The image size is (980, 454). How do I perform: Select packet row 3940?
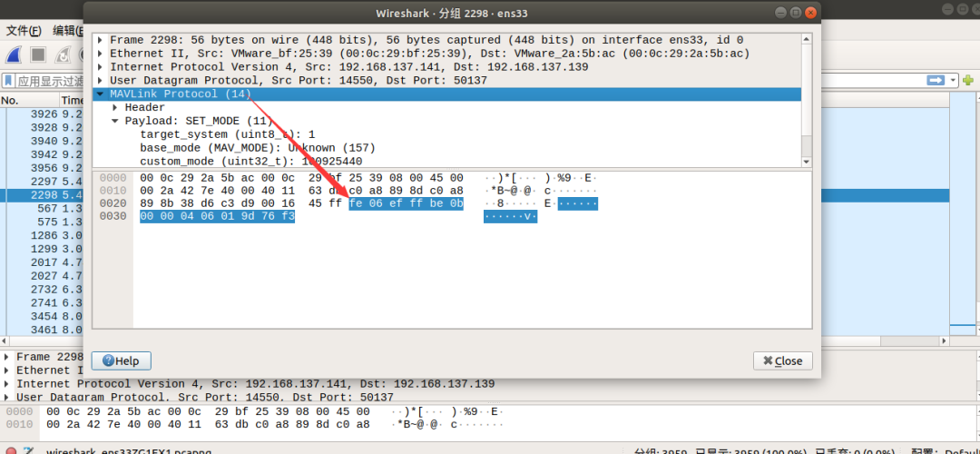(x=42, y=141)
